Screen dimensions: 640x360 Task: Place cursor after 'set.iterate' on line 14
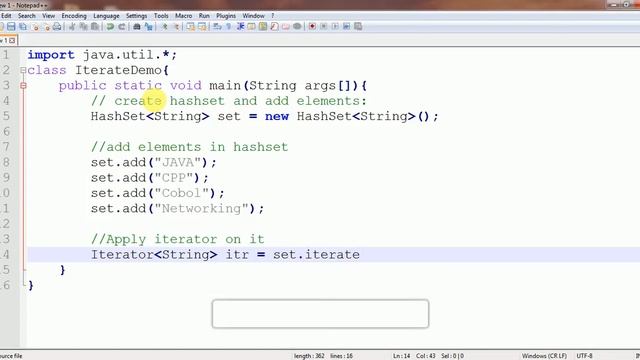(x=360, y=255)
